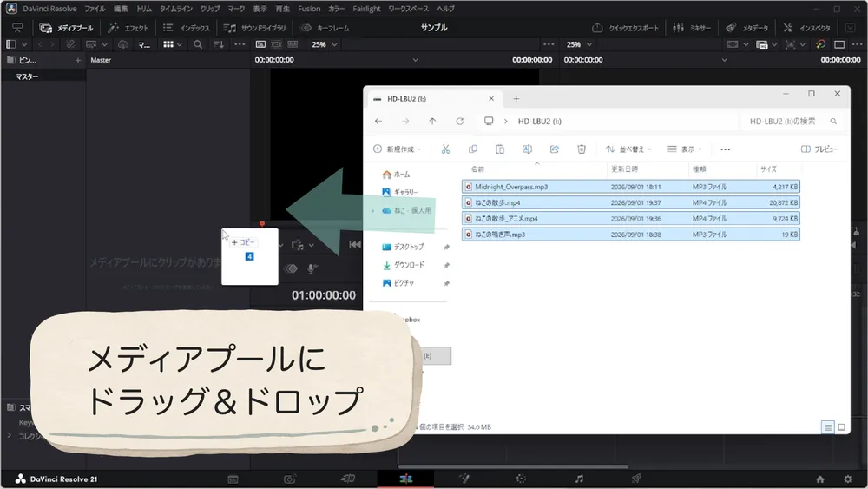Click the Explorer copy icon

473,149
